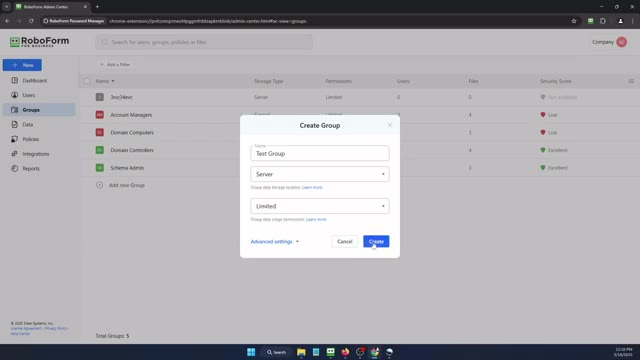Image resolution: width=640 pixels, height=360 pixels.
Task: Open the Server storage type dropdown
Action: 320,174
